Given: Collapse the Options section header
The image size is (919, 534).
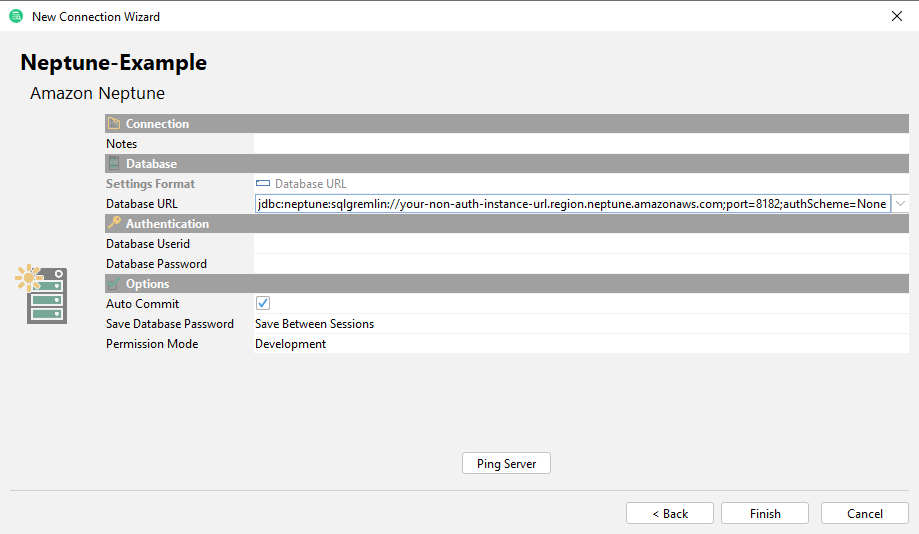Looking at the screenshot, I should 507,284.
